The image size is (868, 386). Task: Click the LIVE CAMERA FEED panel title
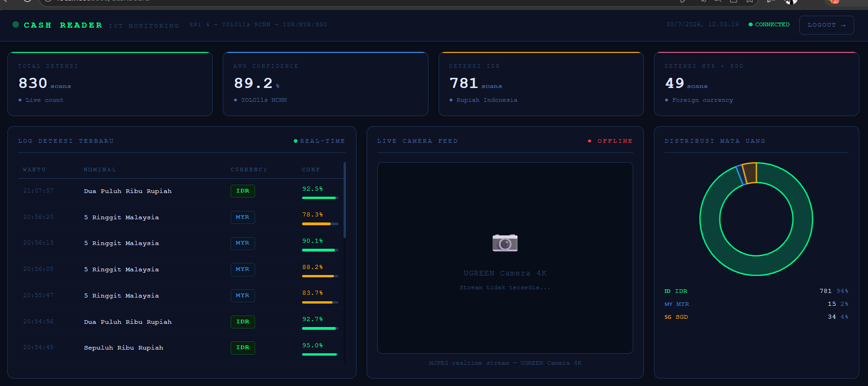tap(417, 141)
